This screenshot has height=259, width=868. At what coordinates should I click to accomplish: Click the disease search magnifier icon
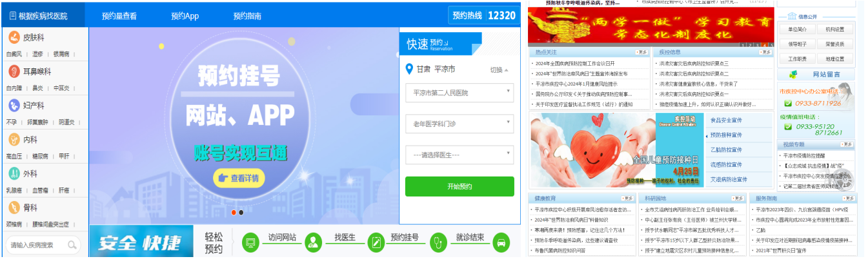pyautogui.click(x=72, y=245)
